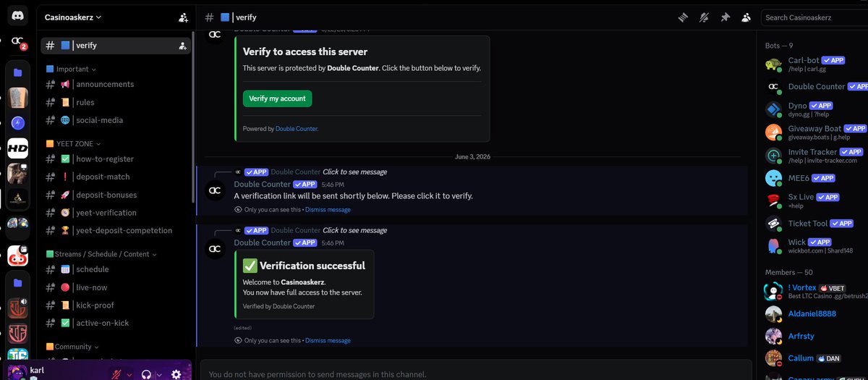
Task: Open the how-to-register channel
Action: (116, 159)
